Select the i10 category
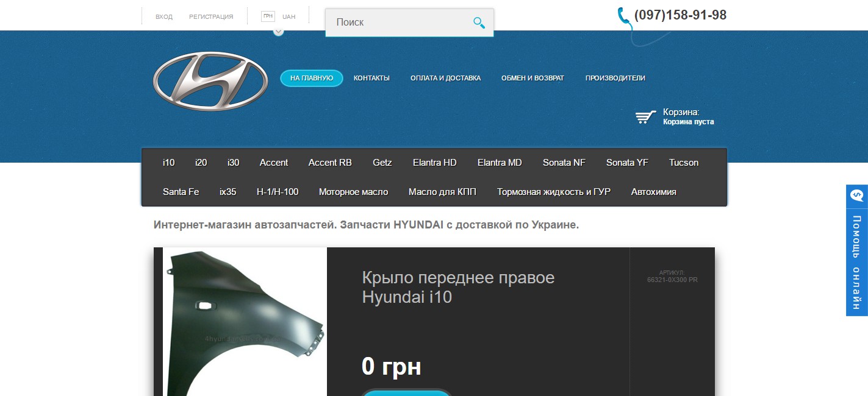 (x=169, y=163)
